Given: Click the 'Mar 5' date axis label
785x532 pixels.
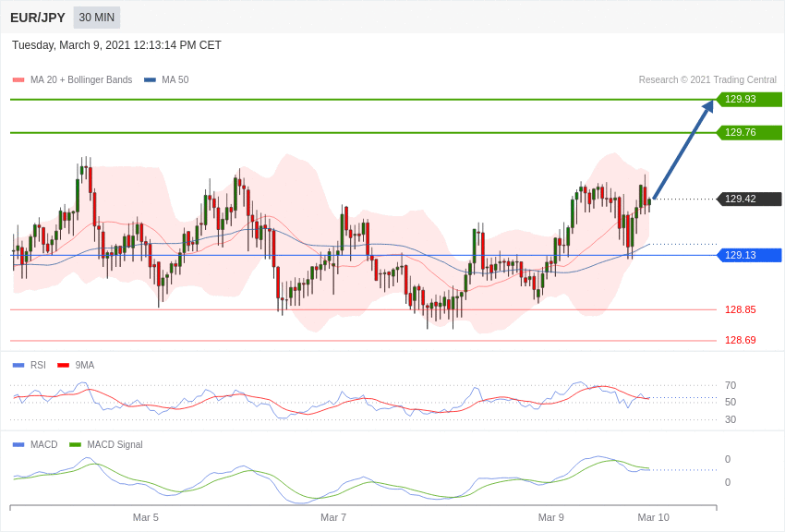Looking at the screenshot, I should (146, 517).
